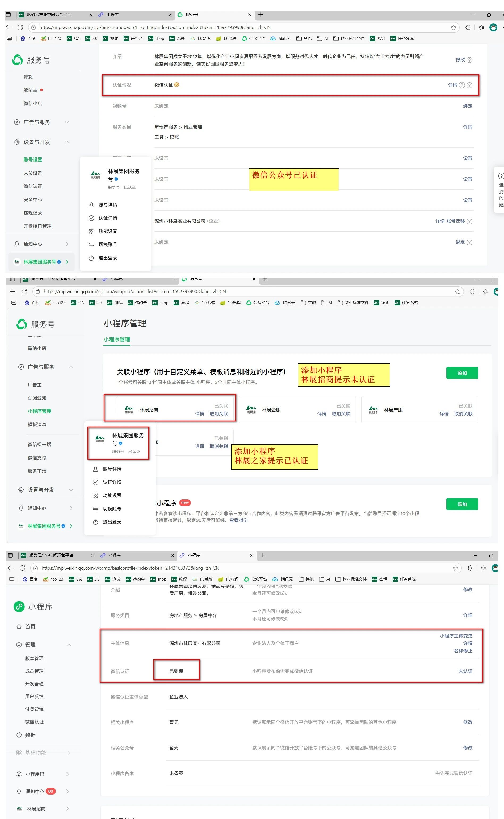Open 成员管理 in the 小程序 sidebar
This screenshot has width=504, height=819.
pos(34,671)
